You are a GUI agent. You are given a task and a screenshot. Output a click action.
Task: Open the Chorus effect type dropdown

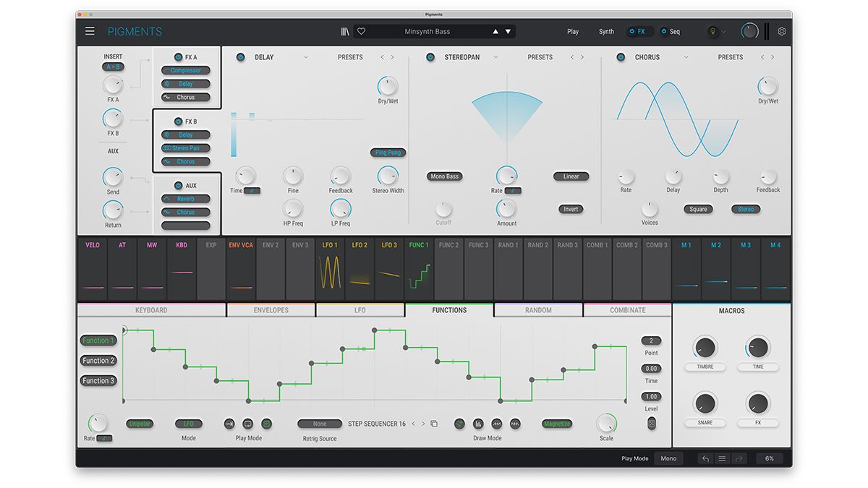(686, 57)
